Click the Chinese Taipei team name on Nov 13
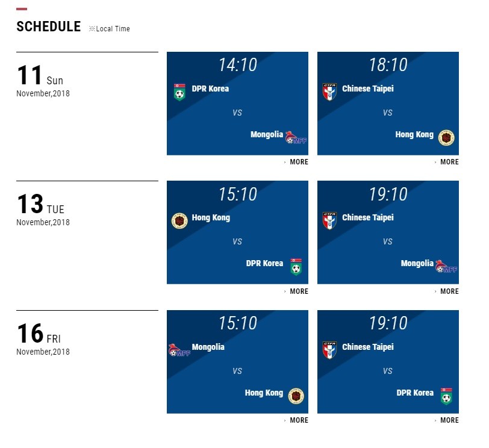489x448 pixels. tap(368, 217)
